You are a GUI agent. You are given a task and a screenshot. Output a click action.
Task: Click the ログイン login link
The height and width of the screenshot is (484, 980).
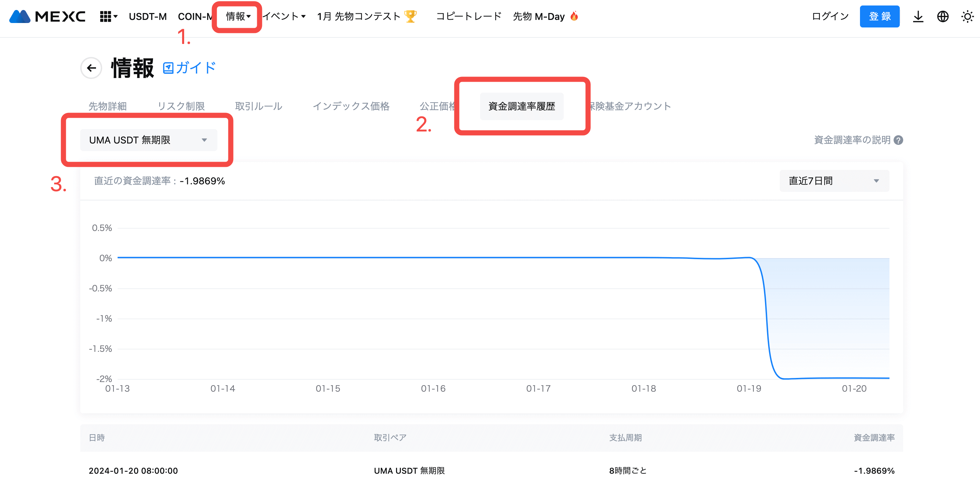[830, 16]
